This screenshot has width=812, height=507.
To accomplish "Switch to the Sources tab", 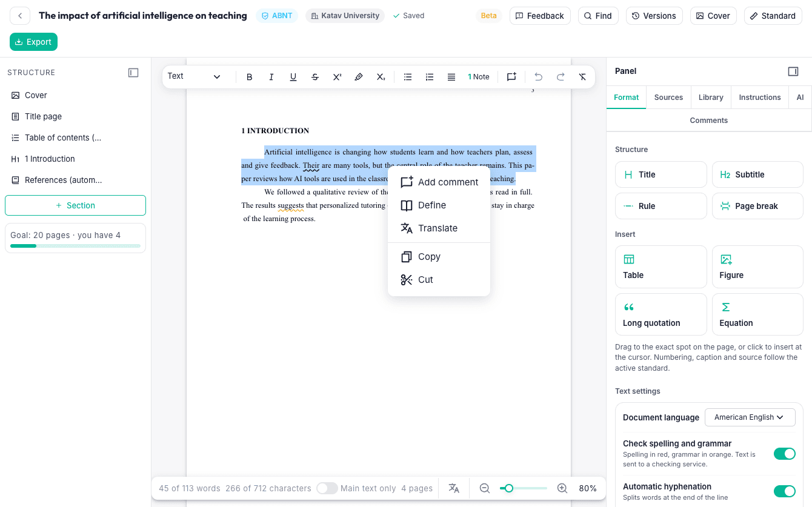I will [x=668, y=98].
